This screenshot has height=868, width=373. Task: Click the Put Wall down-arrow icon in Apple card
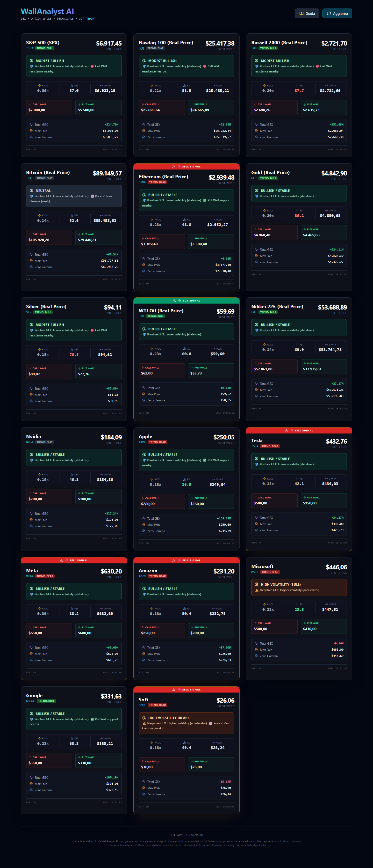point(192,498)
